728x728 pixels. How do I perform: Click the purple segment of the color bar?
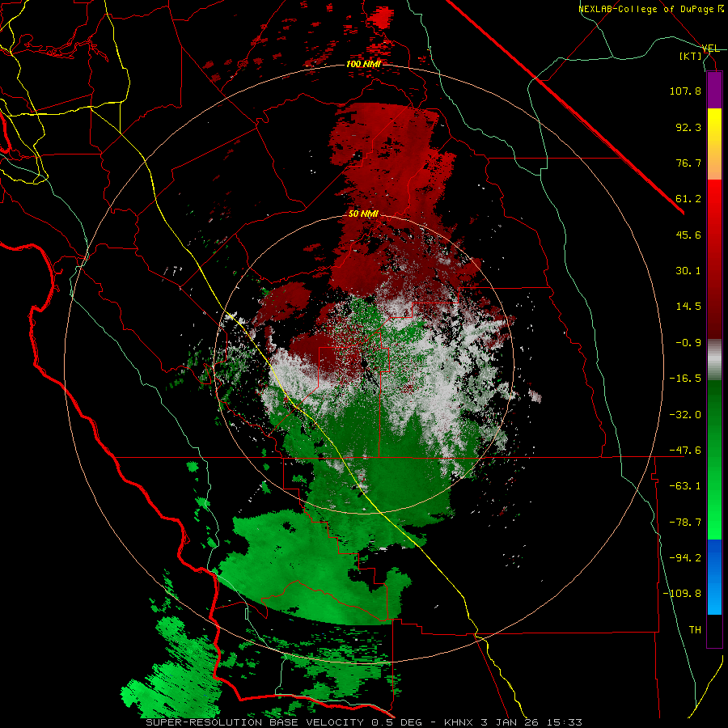tap(714, 90)
